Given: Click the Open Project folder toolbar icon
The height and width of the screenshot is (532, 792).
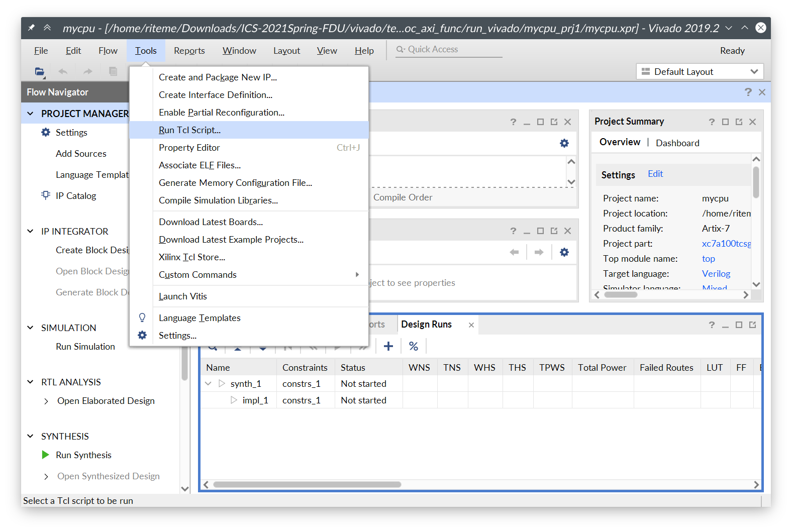Looking at the screenshot, I should click(x=39, y=72).
